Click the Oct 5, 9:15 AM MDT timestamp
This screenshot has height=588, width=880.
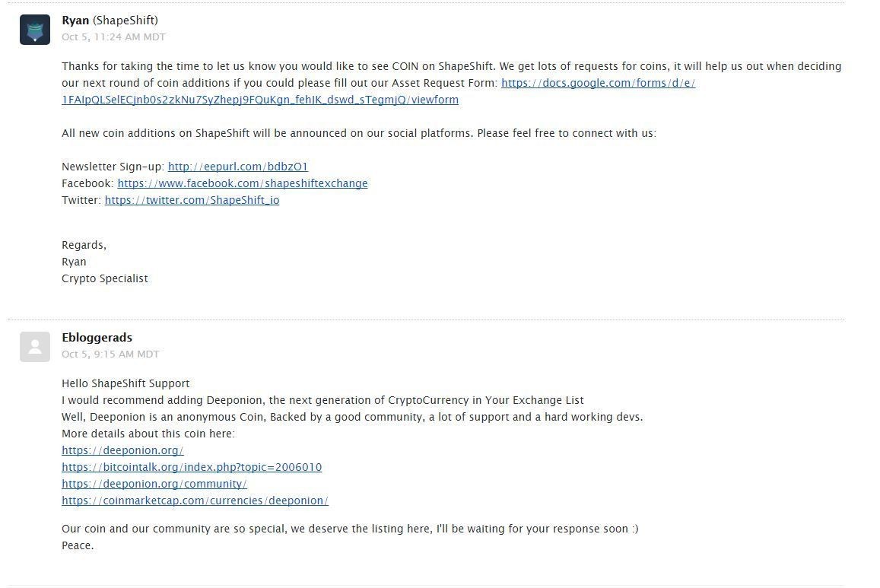[x=110, y=354]
